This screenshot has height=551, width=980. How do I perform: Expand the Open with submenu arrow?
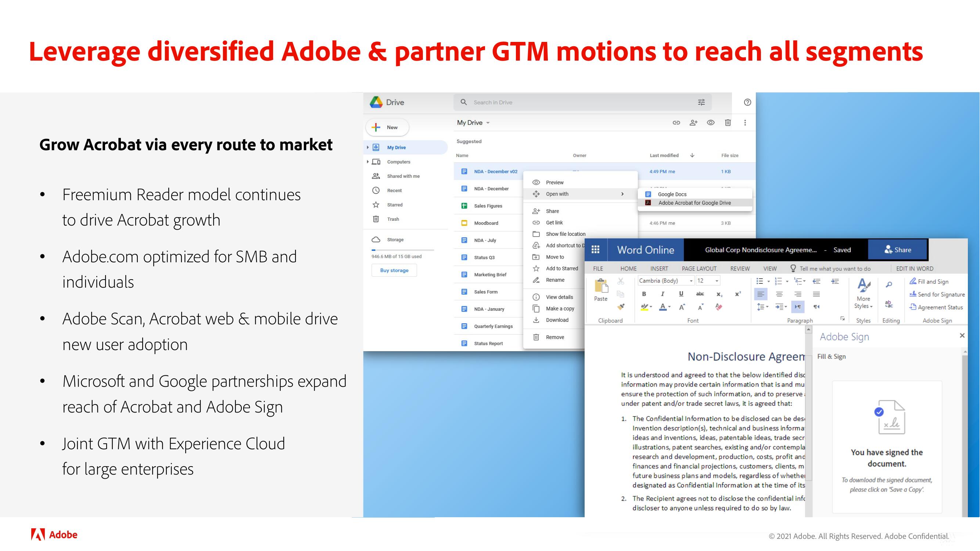click(x=622, y=194)
